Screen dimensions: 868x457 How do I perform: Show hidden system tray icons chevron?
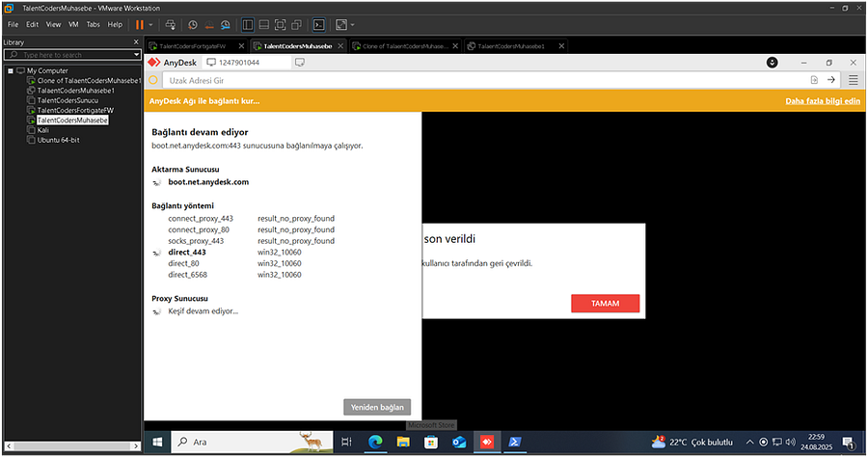(749, 443)
